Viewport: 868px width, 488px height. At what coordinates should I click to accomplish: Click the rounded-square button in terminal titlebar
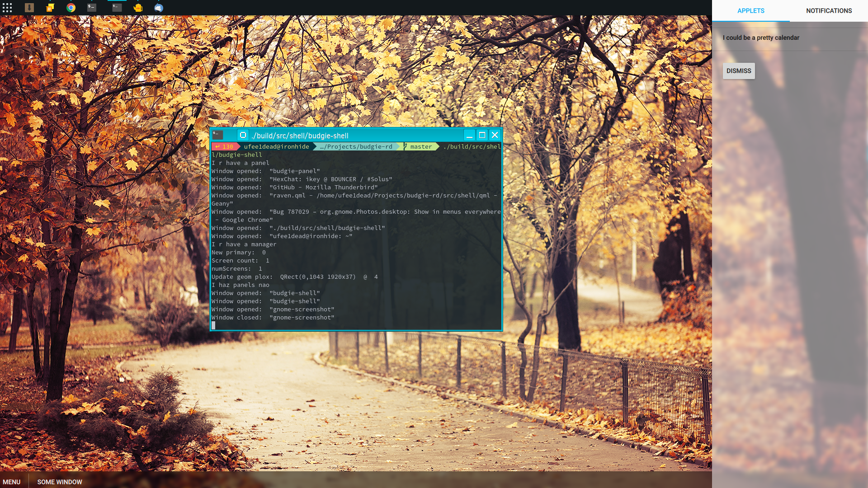click(243, 135)
